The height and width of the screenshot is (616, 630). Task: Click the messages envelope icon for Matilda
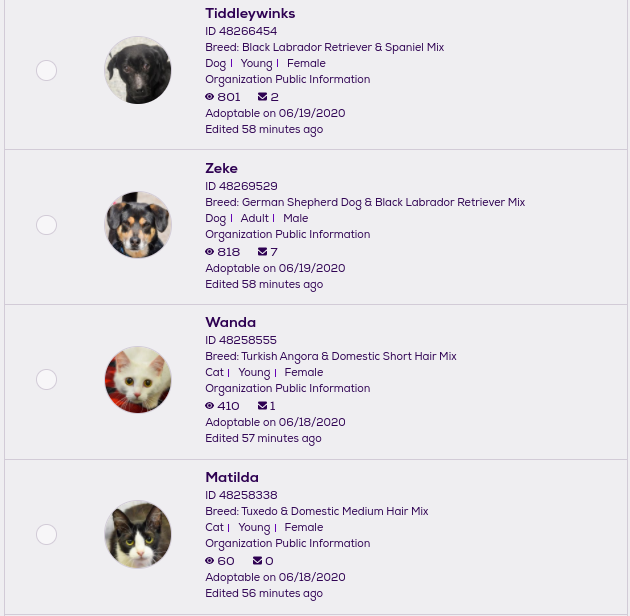(258, 561)
